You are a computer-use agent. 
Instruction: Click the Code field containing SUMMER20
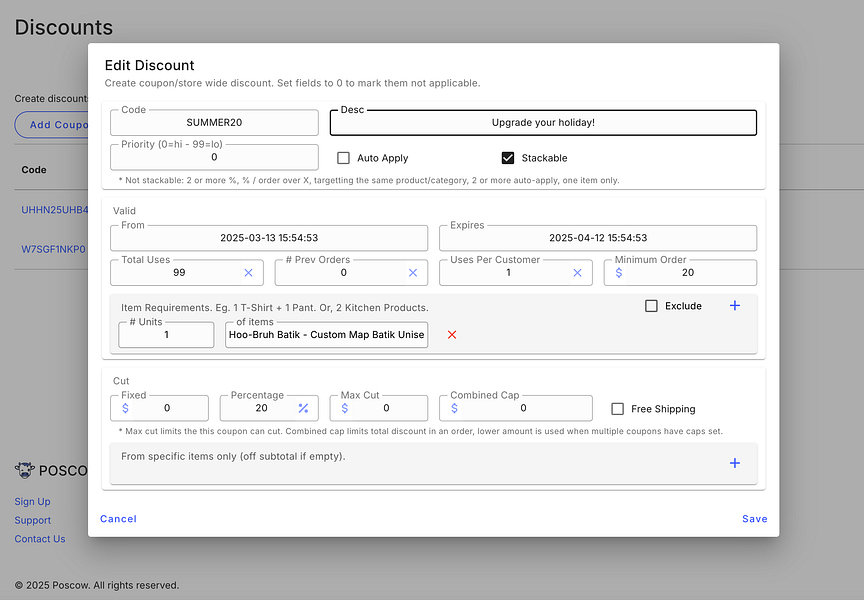214,123
